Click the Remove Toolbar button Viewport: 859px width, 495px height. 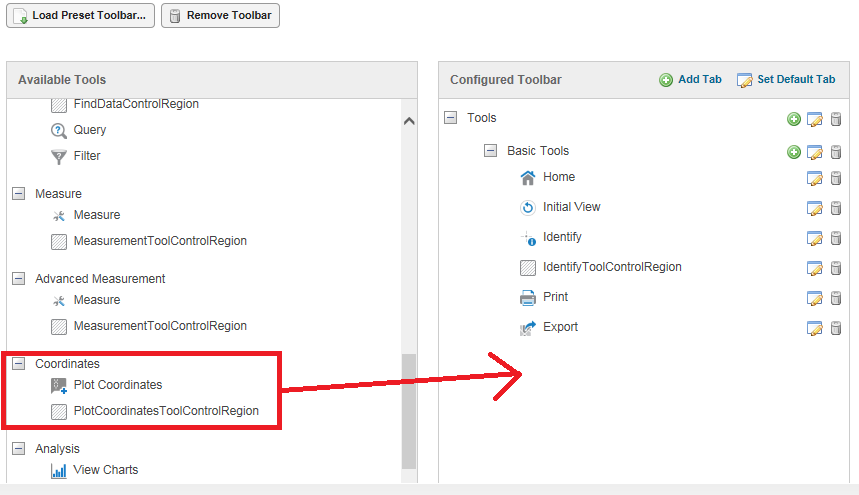220,15
